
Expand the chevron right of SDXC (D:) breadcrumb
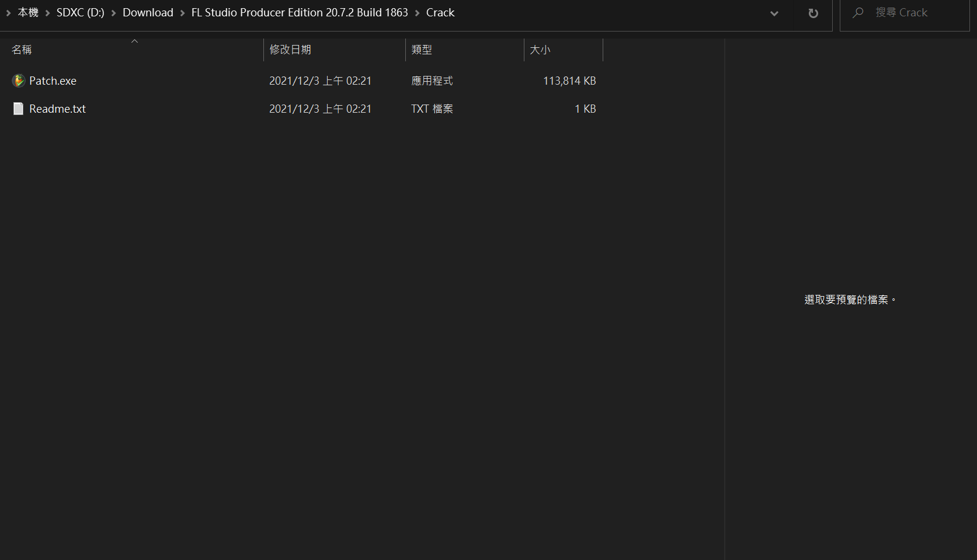pyautogui.click(x=113, y=13)
